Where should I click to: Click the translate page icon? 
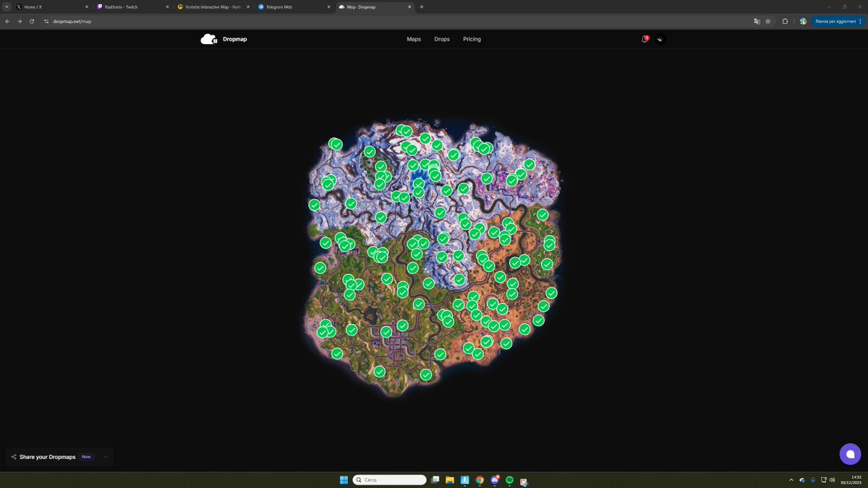point(757,21)
